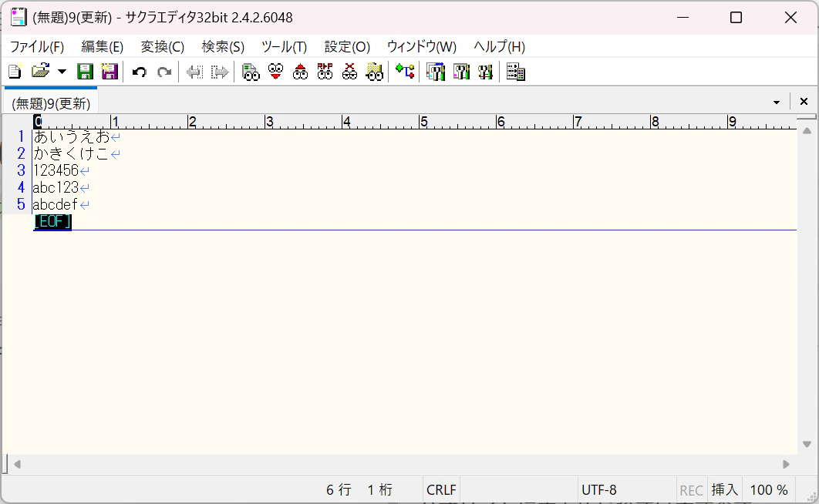Redo the undone edit
The height and width of the screenshot is (504, 819).
click(x=164, y=72)
